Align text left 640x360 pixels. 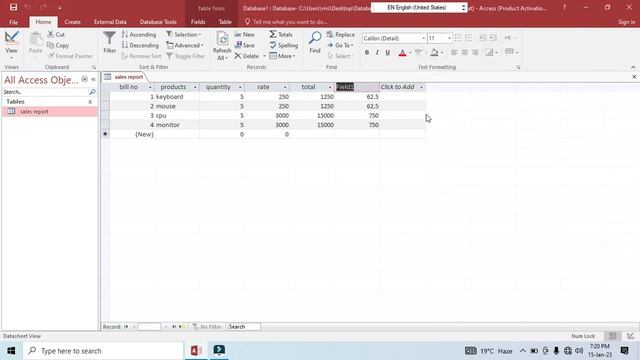click(454, 52)
